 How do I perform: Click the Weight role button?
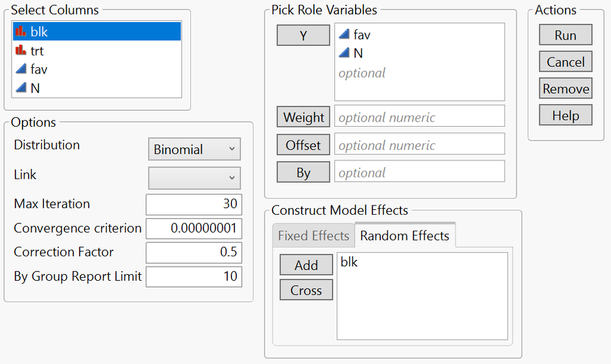[x=304, y=117]
